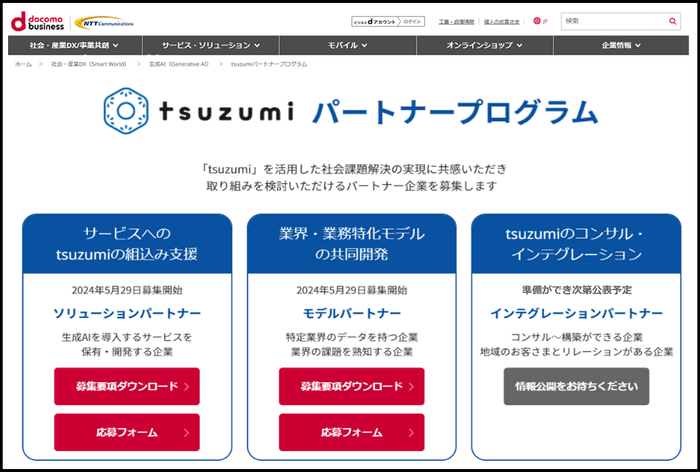Click the モデルパートナー heading

pyautogui.click(x=352, y=313)
